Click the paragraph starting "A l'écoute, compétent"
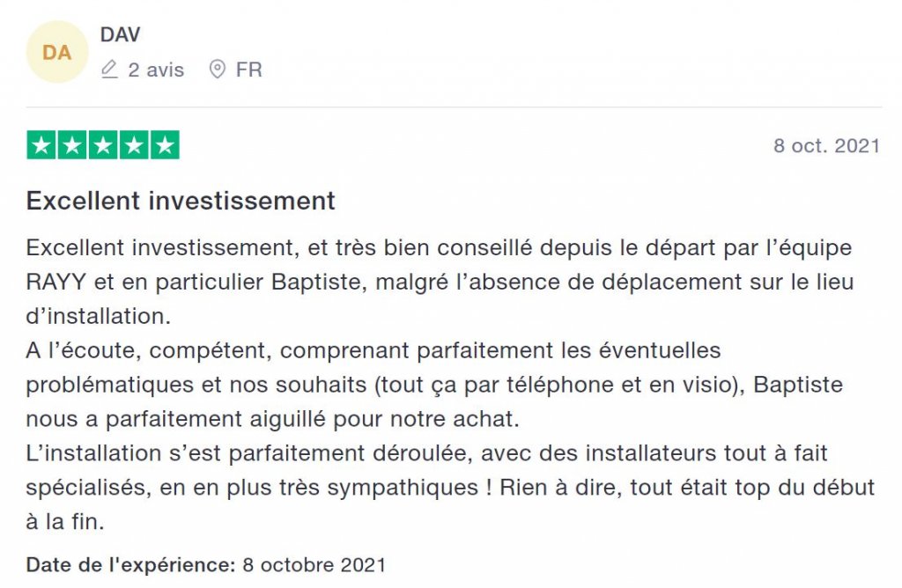 tap(434, 385)
